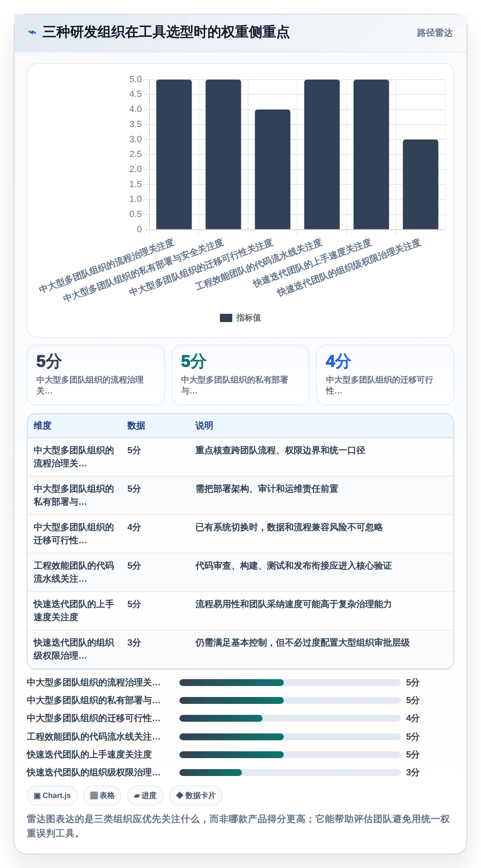
Task: Select table row 中大型多团队组织的迁移可行性…
Action: (x=240, y=534)
